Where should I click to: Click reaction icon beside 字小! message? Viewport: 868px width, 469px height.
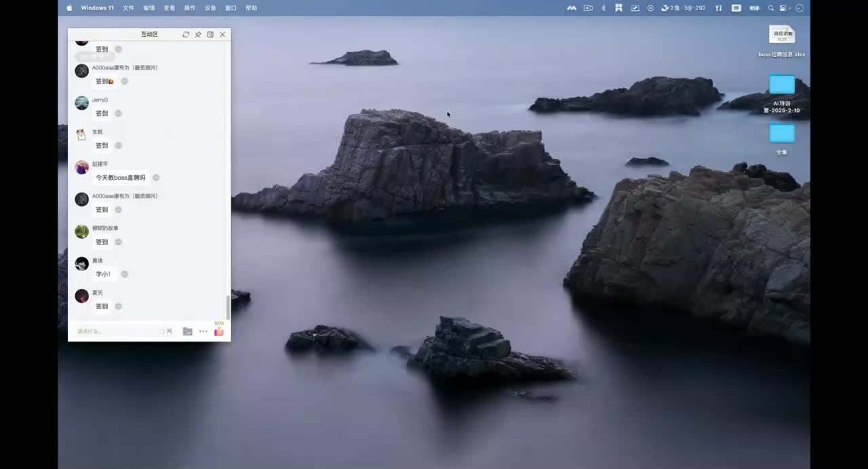click(x=124, y=274)
